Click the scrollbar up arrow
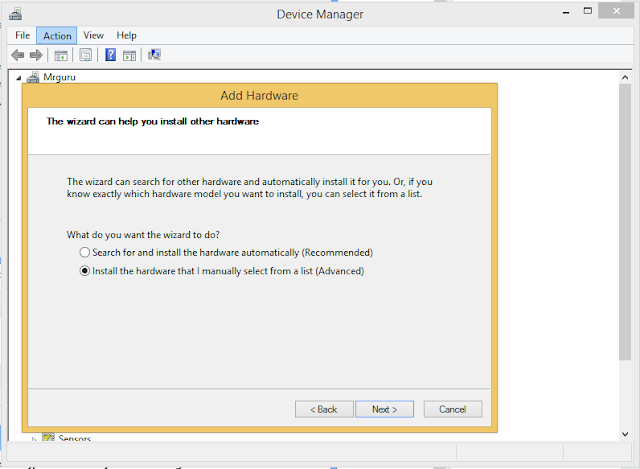Screen dimensions: 640x469 [x=625, y=77]
